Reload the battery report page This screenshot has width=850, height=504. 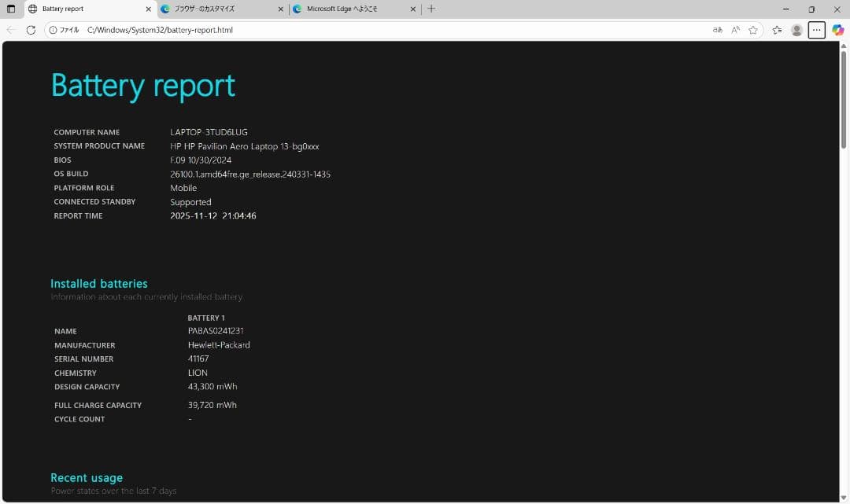coord(31,30)
